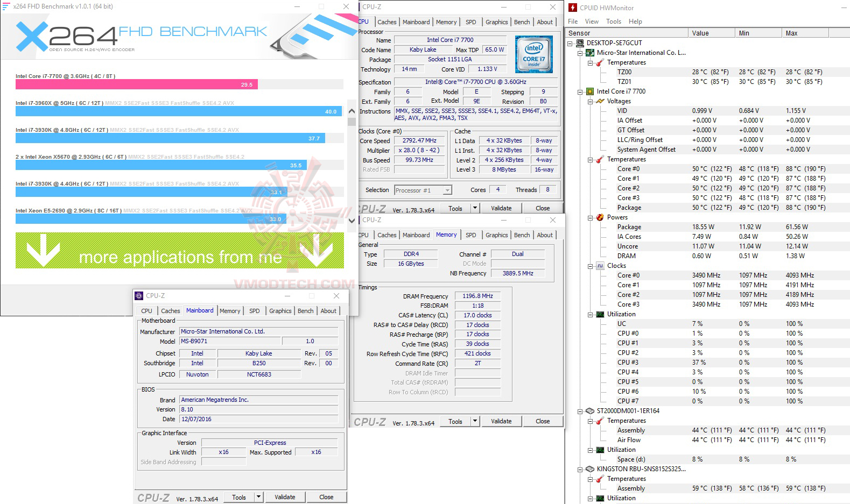Click the computer icon beside DESKTOP-SE7GCUT

580,43
